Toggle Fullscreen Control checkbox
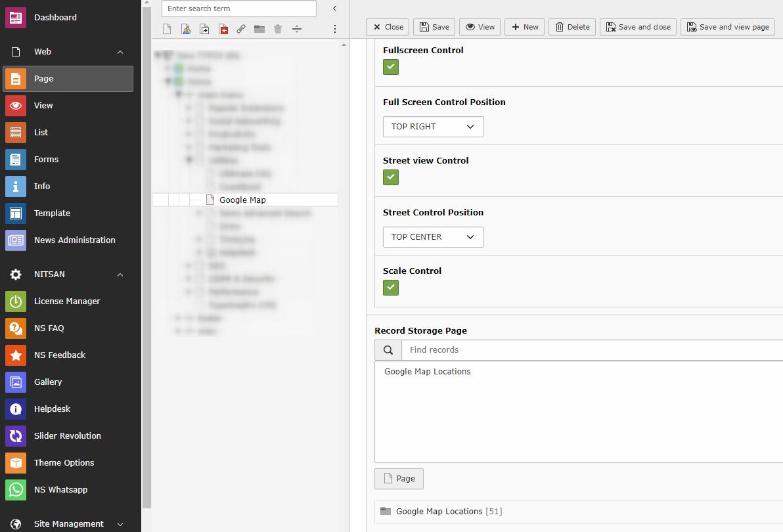783x532 pixels. [x=390, y=67]
